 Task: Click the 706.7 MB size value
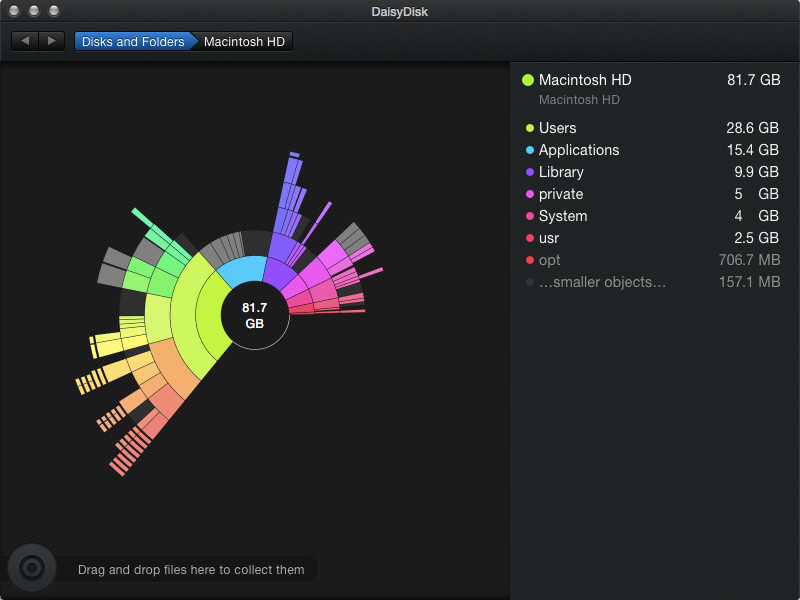749,260
